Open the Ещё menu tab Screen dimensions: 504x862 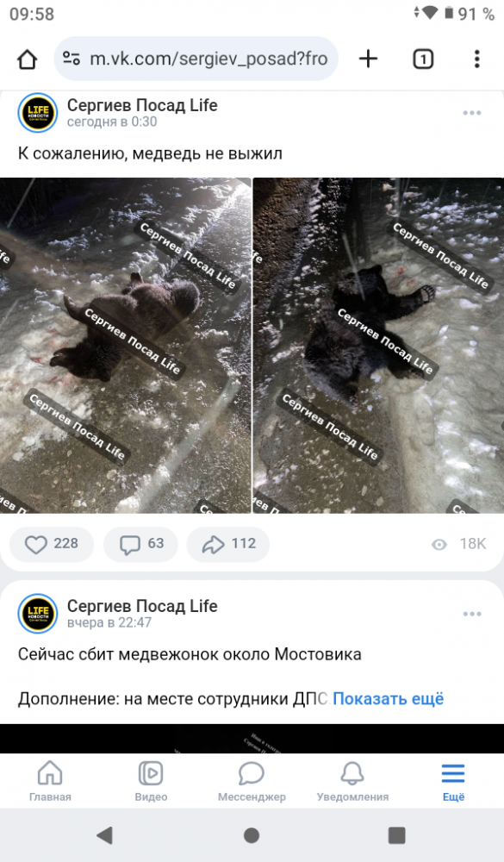click(x=453, y=781)
